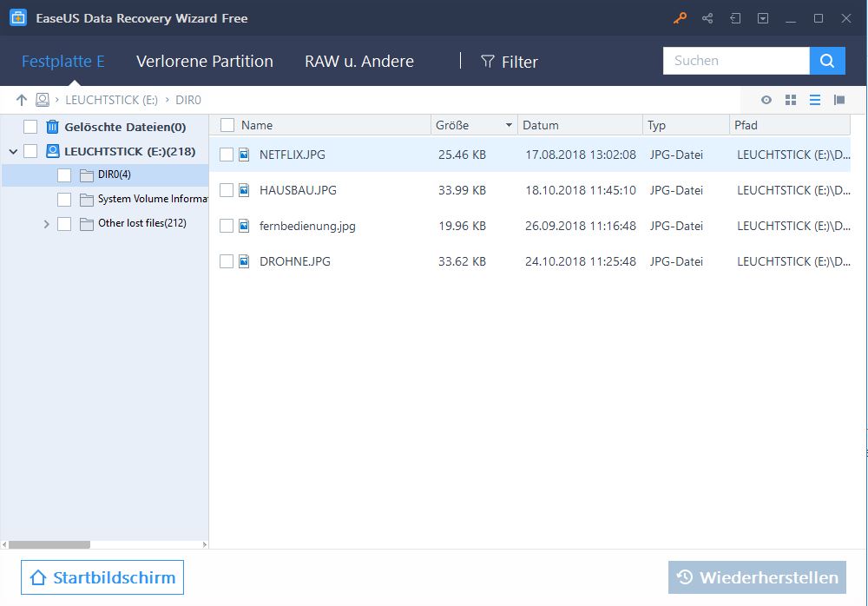The image size is (868, 606).
Task: Click the Größe column sort arrow
Action: click(x=508, y=125)
